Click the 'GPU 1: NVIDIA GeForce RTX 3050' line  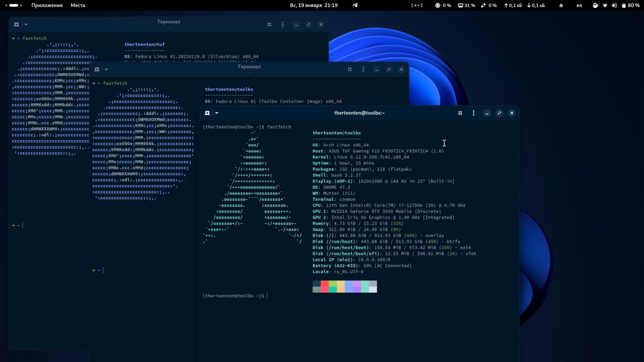(x=377, y=212)
